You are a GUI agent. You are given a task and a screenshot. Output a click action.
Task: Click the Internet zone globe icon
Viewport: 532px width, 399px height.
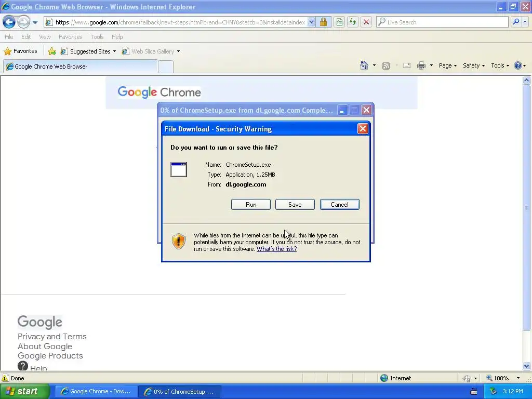(384, 378)
